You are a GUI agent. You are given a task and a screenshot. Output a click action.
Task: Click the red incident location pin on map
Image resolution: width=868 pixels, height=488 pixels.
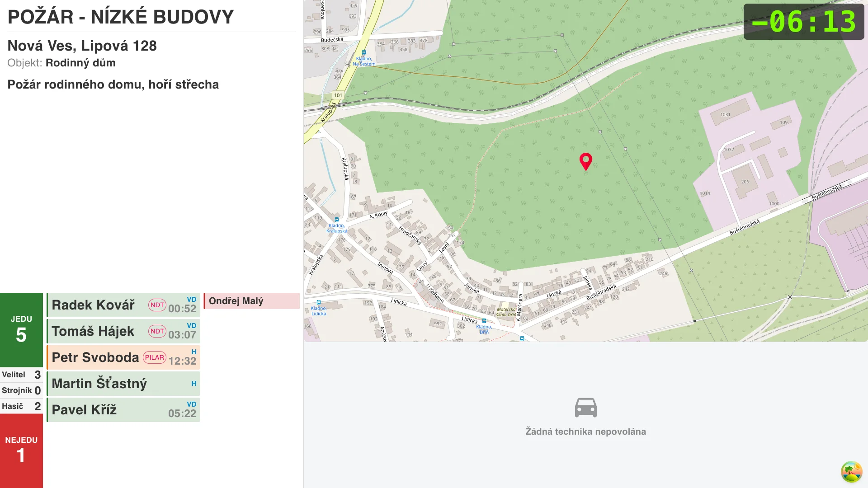(x=586, y=161)
